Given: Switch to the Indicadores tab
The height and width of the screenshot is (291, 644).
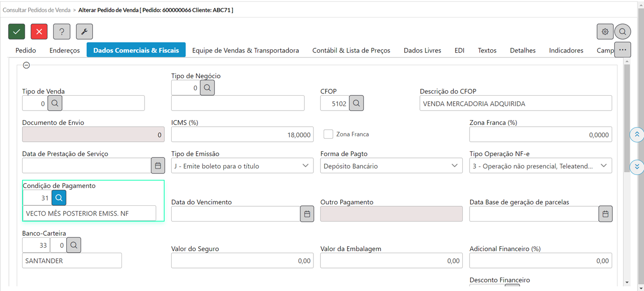Looking at the screenshot, I should [566, 50].
